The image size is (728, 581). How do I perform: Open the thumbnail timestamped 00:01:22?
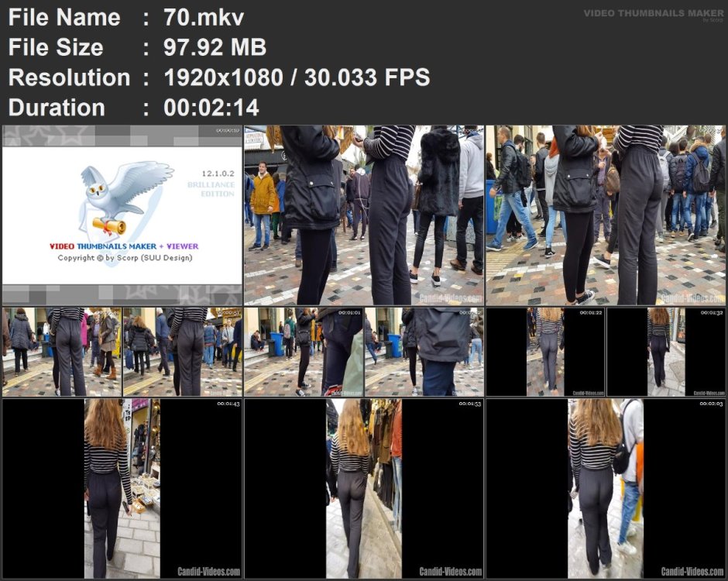(545, 352)
